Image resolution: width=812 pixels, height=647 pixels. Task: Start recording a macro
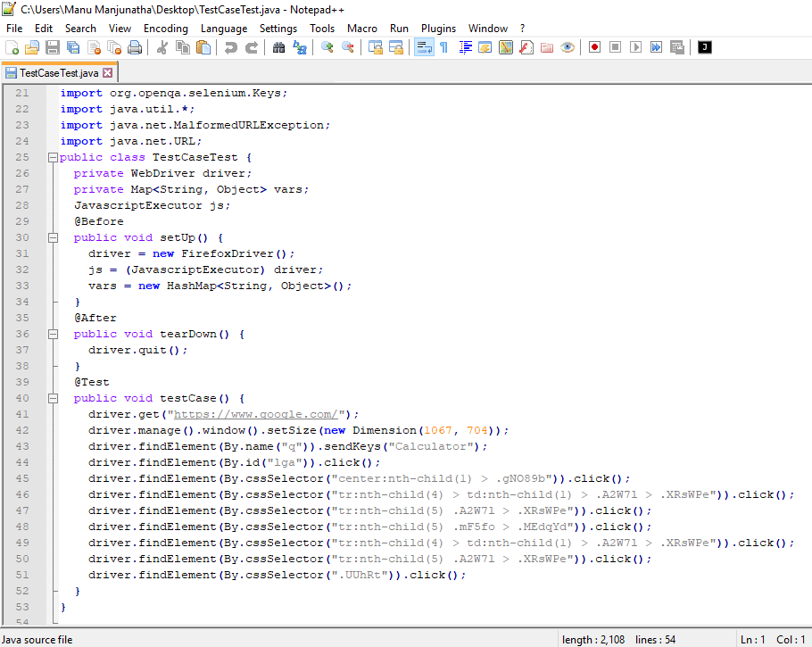coord(593,46)
